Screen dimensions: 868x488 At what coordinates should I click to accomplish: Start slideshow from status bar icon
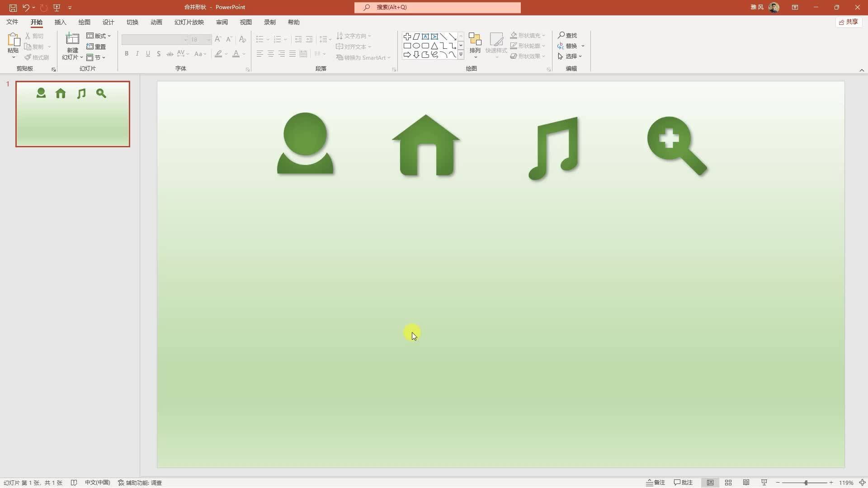pyautogui.click(x=764, y=483)
